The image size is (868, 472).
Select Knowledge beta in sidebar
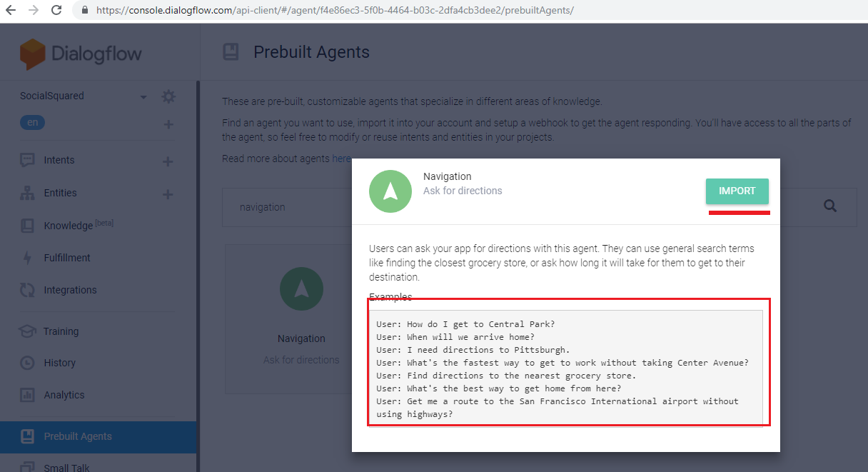[x=69, y=226]
